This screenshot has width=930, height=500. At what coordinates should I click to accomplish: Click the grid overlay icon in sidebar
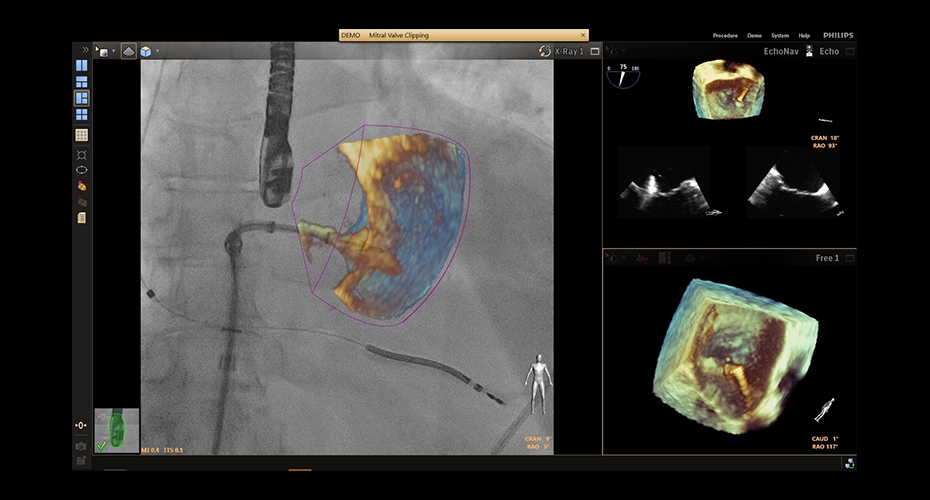tap(81, 135)
